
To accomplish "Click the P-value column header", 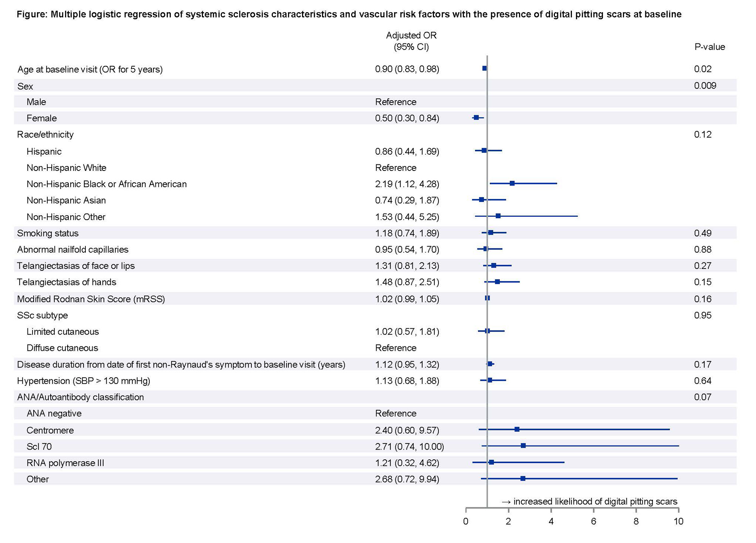I will point(710,47).
